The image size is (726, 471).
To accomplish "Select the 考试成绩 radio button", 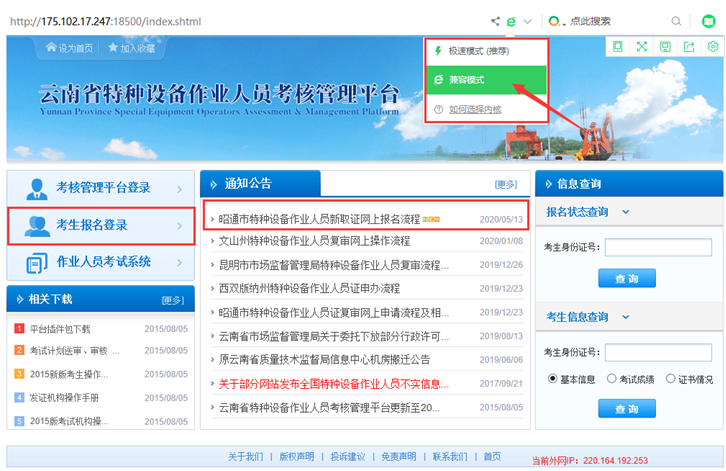I will [611, 379].
